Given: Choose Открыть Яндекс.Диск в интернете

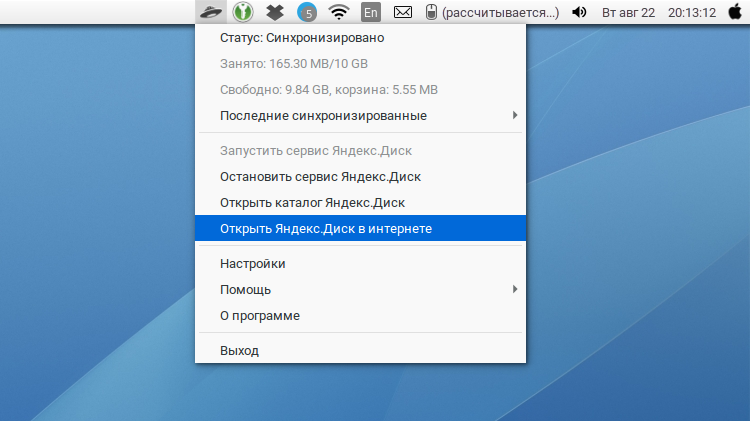Looking at the screenshot, I should tap(360, 228).
